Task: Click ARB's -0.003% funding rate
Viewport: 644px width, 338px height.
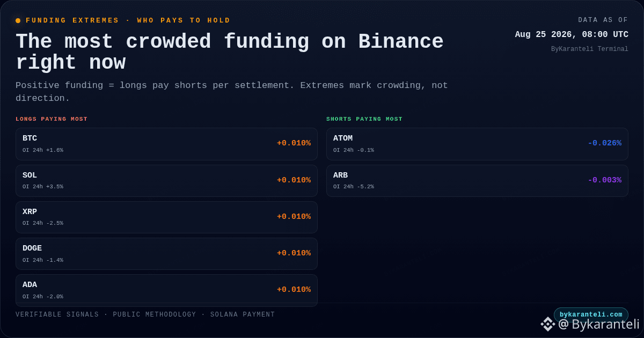Action: tap(604, 180)
